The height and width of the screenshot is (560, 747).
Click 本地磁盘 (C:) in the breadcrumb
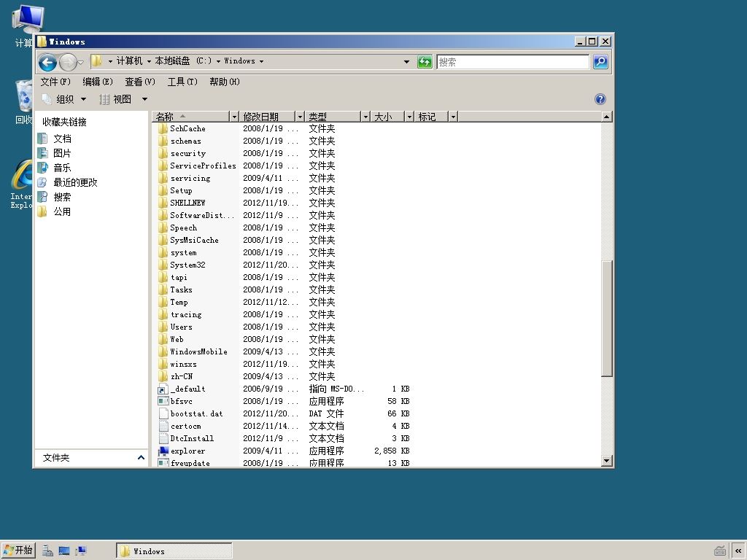pos(183,61)
